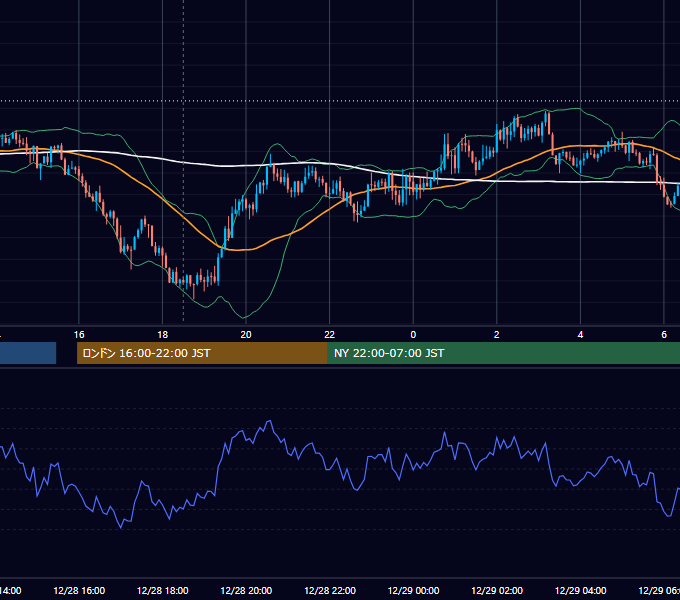
Task: Select the 12/29 04:00 date label
Action: [x=581, y=590]
